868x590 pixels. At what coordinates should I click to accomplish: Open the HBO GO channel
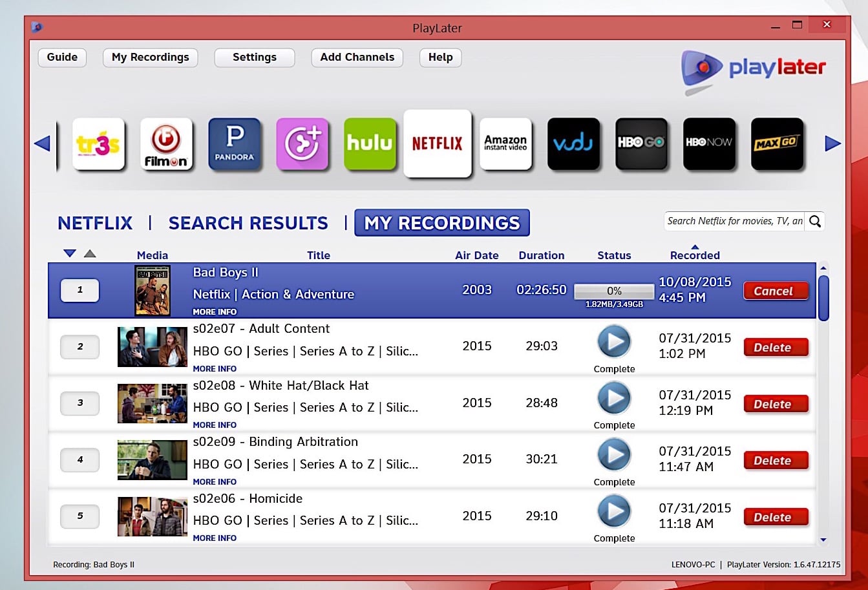[641, 143]
